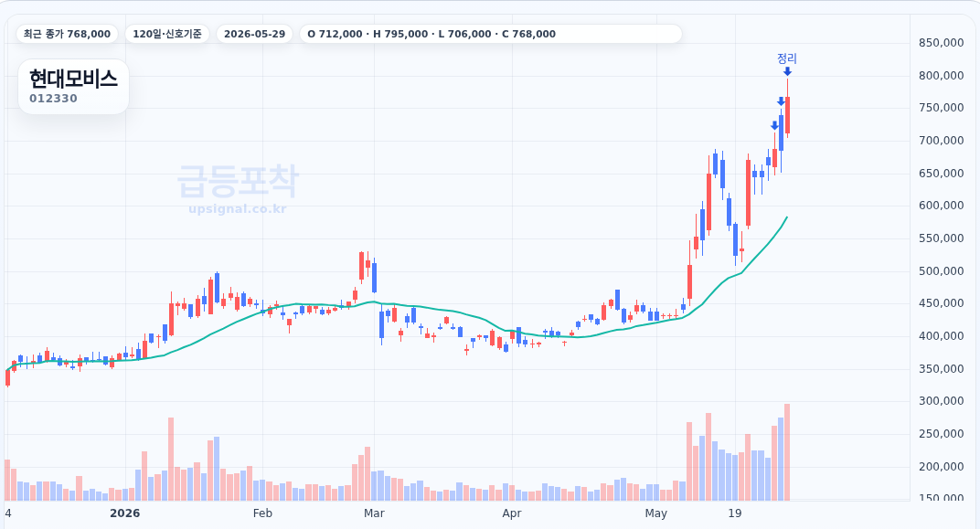Click the 현대모비스 stock name
The height and width of the screenshot is (529, 980).
click(73, 79)
